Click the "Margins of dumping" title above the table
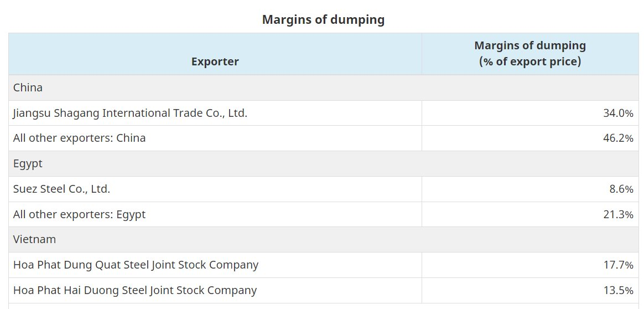The width and height of the screenshot is (644, 309). click(x=323, y=20)
